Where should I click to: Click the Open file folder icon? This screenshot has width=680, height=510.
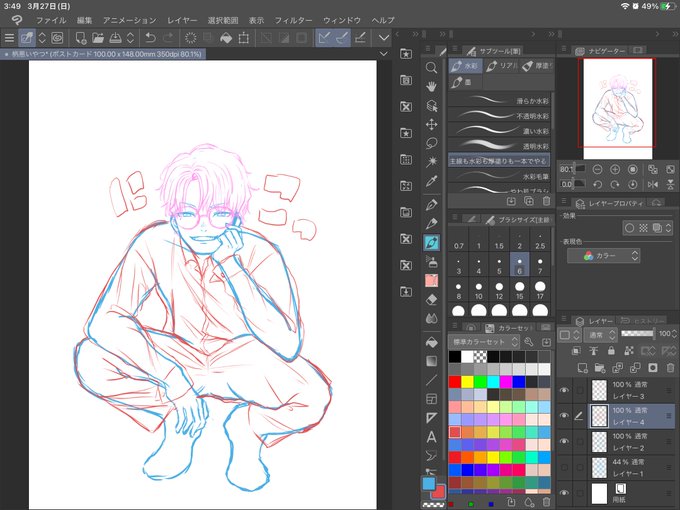[x=98, y=38]
